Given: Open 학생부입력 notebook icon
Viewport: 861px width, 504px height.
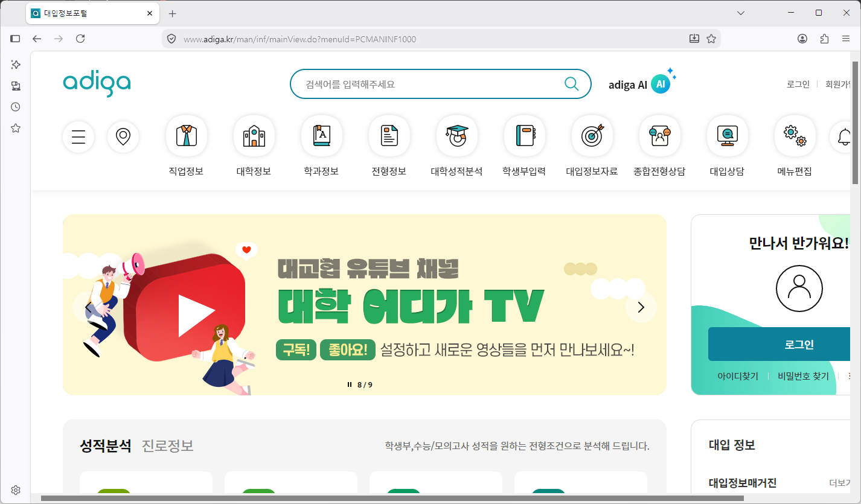Looking at the screenshot, I should click(525, 136).
